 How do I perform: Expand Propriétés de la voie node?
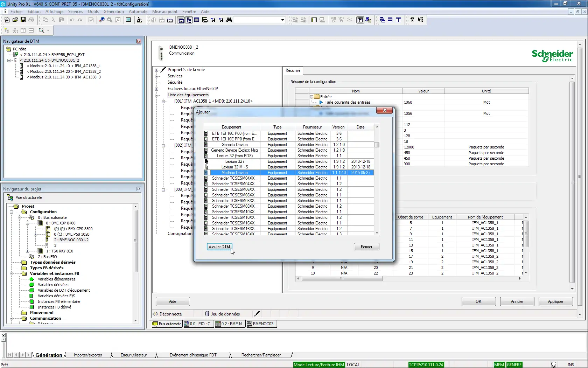point(157,70)
